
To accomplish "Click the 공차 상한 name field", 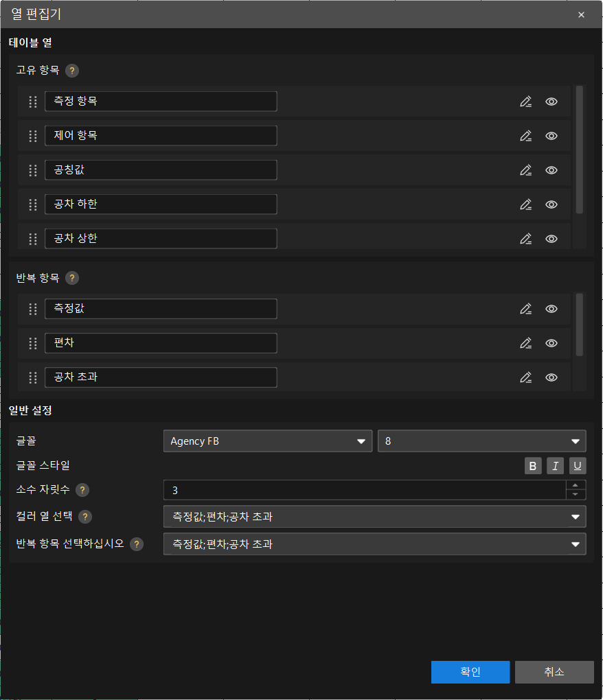I will point(161,239).
